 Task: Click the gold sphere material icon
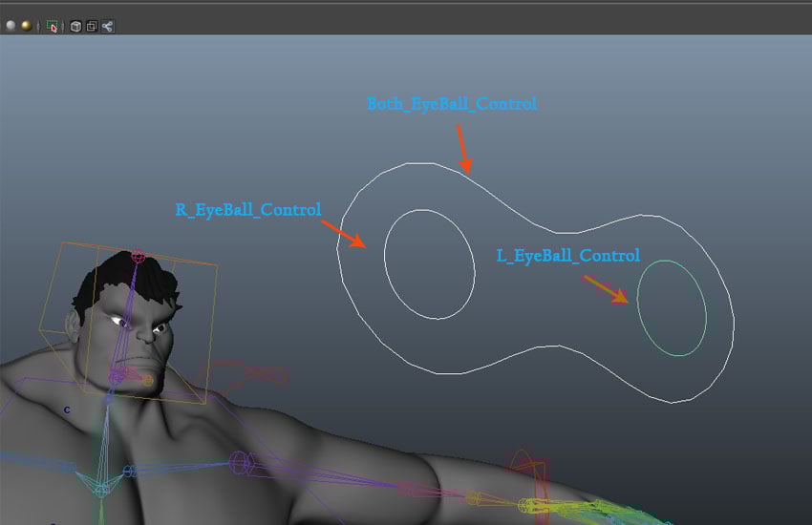(x=27, y=26)
